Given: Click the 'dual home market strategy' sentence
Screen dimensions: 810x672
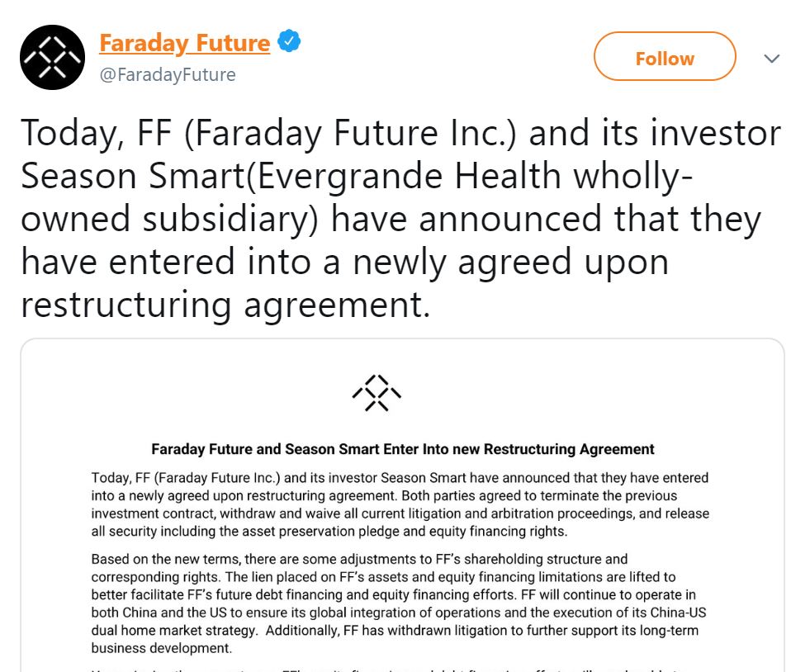Looking at the screenshot, I should tap(174, 631).
